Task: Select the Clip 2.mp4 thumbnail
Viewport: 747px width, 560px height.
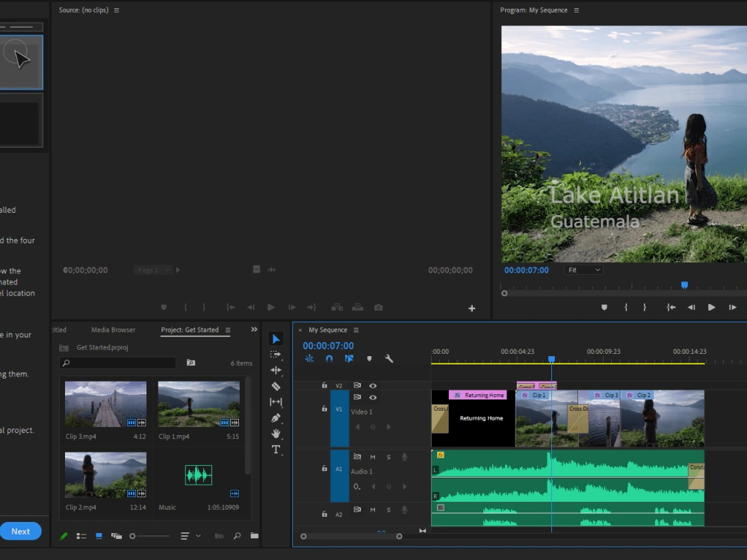Action: click(106, 475)
